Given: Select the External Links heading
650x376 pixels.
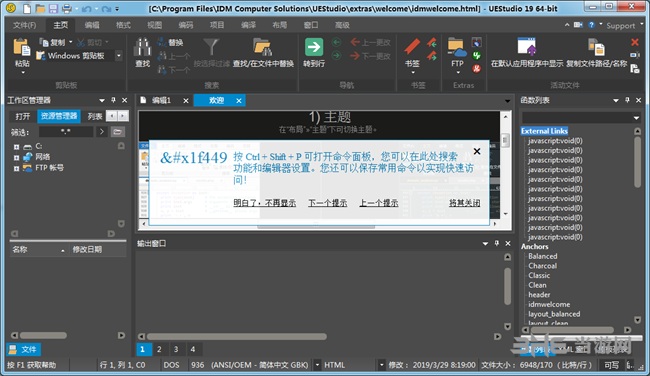Looking at the screenshot, I should coord(544,131).
